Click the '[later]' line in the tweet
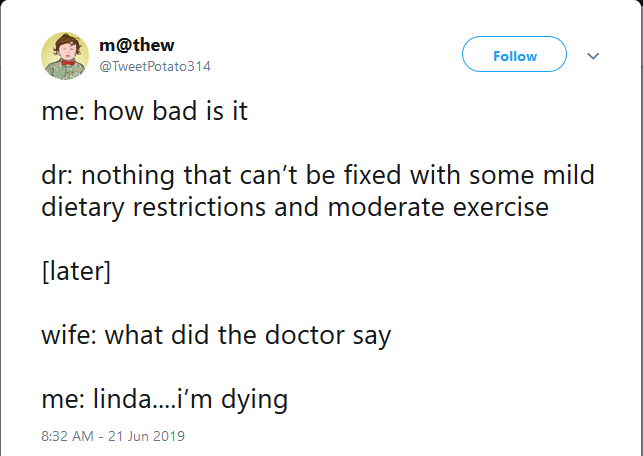Viewport: 643px width, 456px height. coord(76,271)
